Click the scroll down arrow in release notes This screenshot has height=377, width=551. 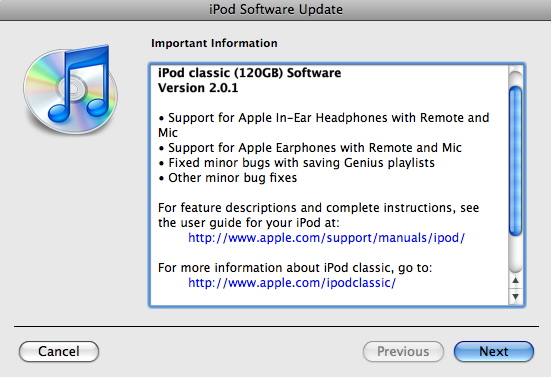[x=516, y=296]
